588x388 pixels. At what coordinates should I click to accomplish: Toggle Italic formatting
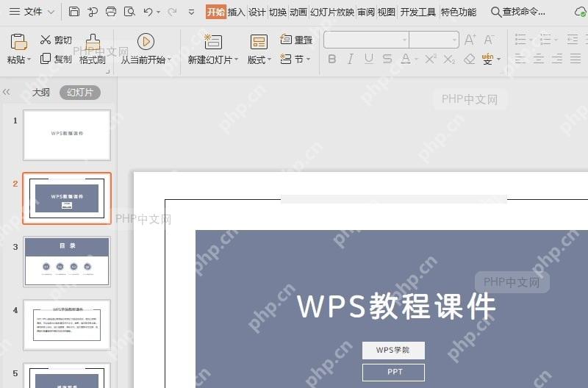(351, 59)
